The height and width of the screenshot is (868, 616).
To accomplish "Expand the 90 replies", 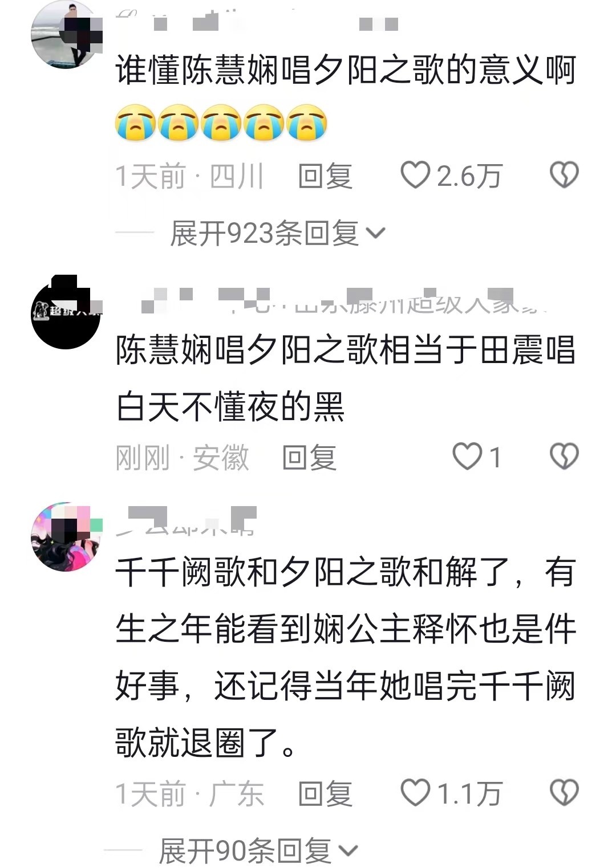I will click(258, 851).
